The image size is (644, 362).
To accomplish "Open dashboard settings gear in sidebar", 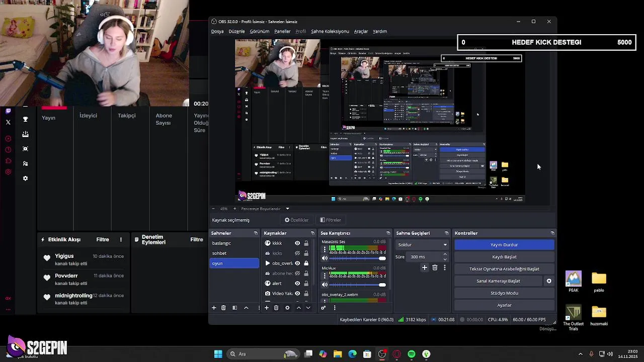I will [25, 178].
